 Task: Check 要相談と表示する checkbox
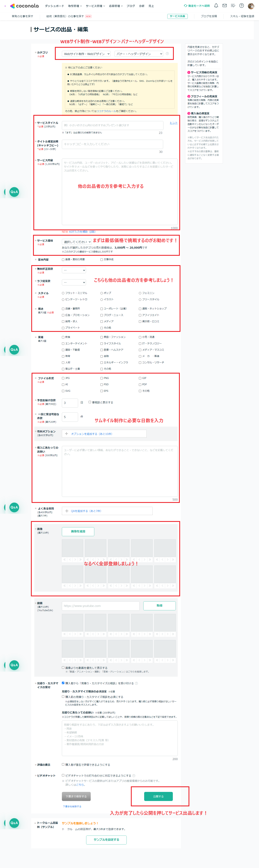click(90, 402)
